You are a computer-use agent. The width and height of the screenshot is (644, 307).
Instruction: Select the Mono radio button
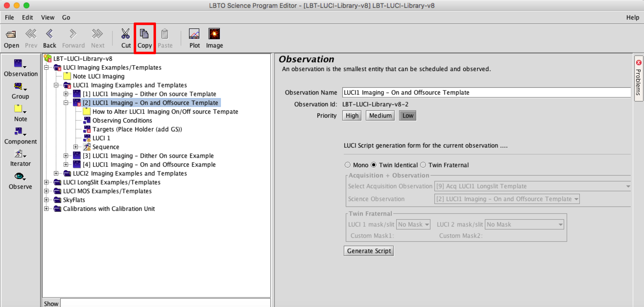(x=347, y=165)
